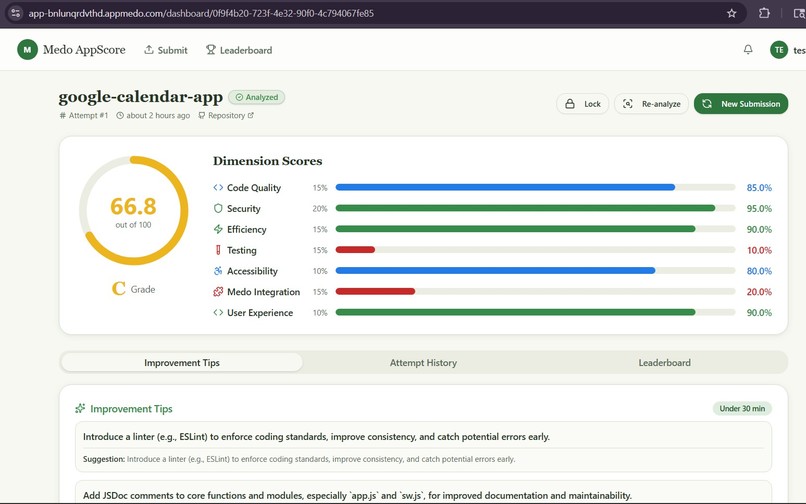Click the 95.0% Security score
806x504 pixels.
point(759,208)
